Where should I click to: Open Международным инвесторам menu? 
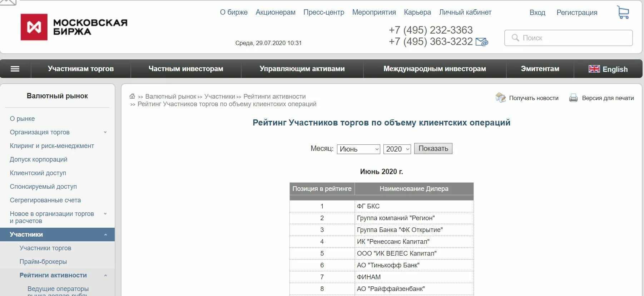click(435, 69)
